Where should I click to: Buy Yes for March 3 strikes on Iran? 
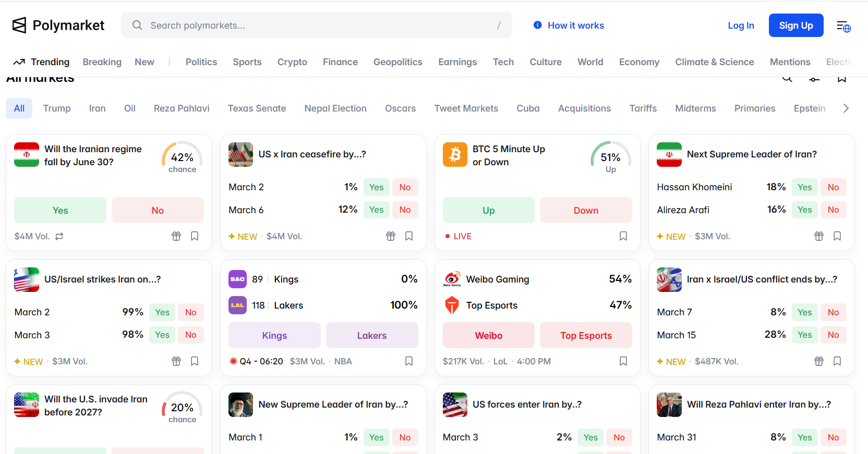[x=162, y=335]
